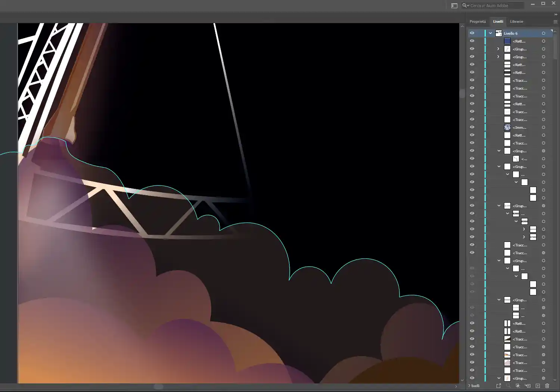Switch to the Proprietà tab

477,22
